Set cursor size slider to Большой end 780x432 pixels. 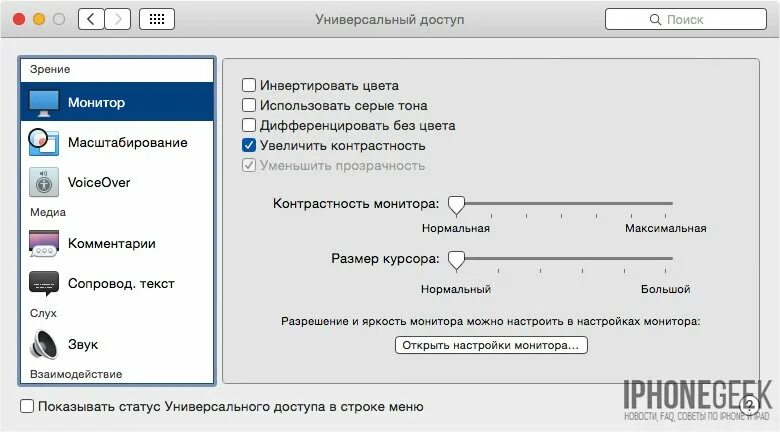click(666, 259)
